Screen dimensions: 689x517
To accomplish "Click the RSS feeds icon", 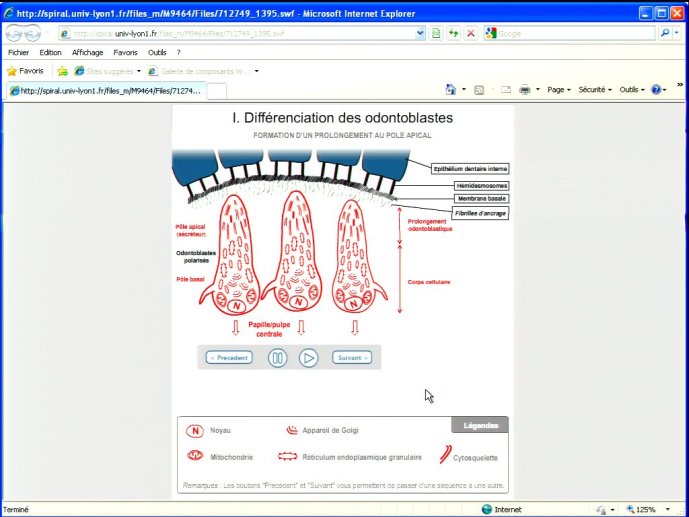I will click(x=479, y=90).
